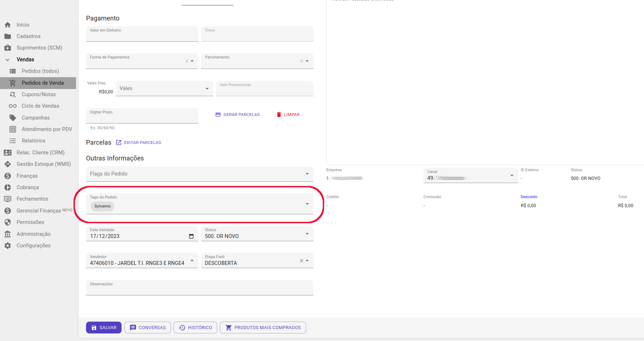
Task: Click the GERAR PARCELAS button
Action: [237, 115]
